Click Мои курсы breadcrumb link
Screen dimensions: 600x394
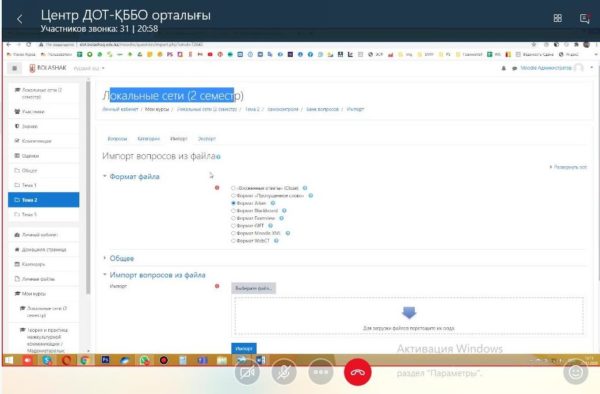pyautogui.click(x=157, y=109)
